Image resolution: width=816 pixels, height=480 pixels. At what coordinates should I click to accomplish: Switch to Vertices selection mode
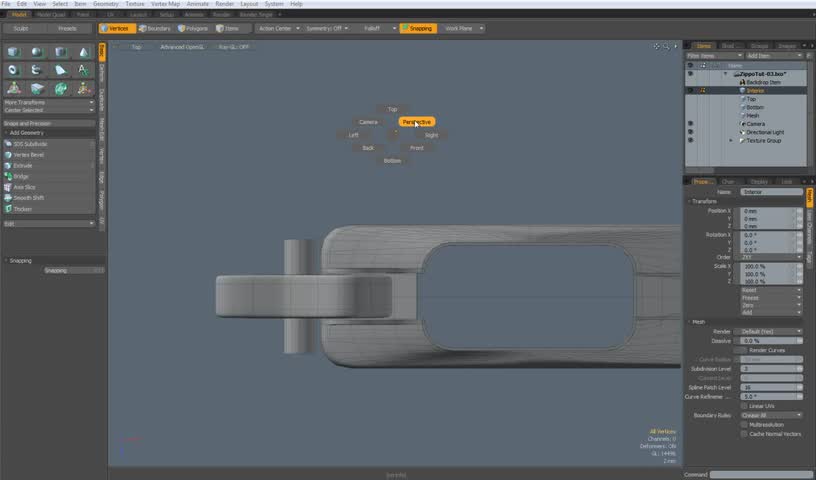pyautogui.click(x=117, y=28)
